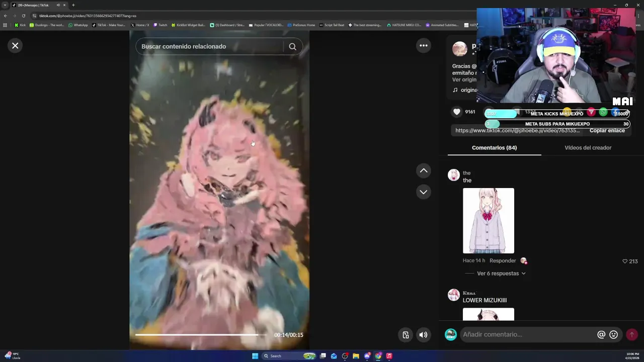Open avatar of commenter 'the'
The image size is (644, 362).
tap(454, 175)
